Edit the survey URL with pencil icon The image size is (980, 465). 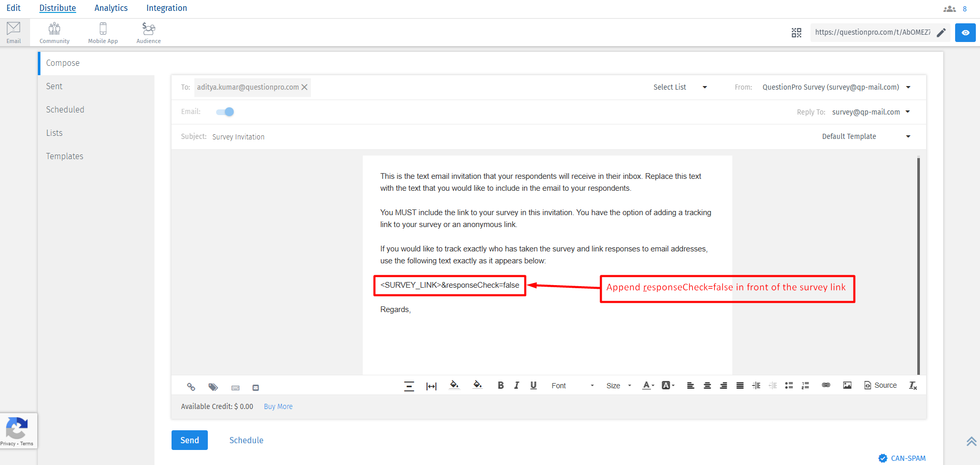click(x=941, y=33)
